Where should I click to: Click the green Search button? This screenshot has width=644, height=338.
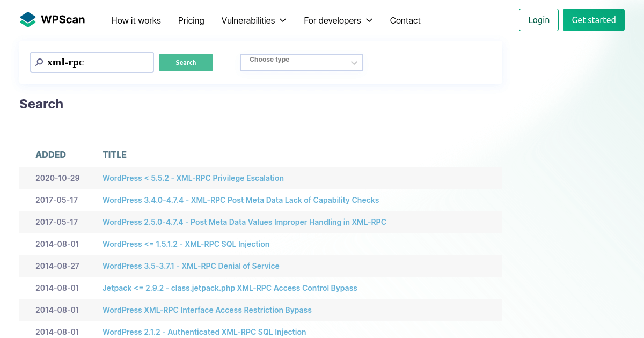tap(186, 62)
